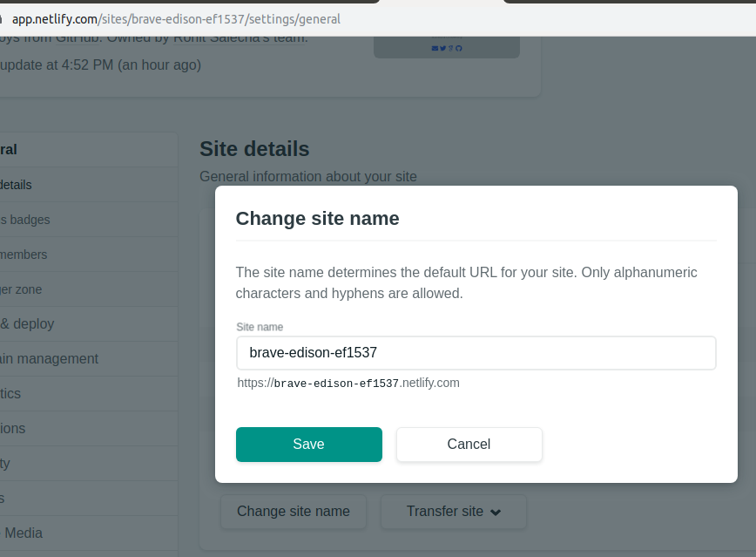
Task: Open Change site name button behind dialog
Action: 294,511
